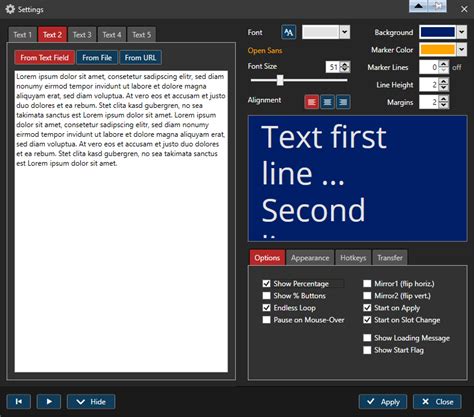Choose the From Text Field source button
The height and width of the screenshot is (417, 474).
tap(44, 58)
